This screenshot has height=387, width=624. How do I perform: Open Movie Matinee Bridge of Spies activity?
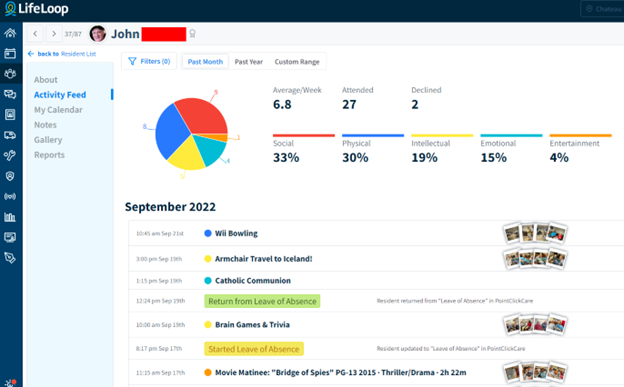tap(341, 373)
